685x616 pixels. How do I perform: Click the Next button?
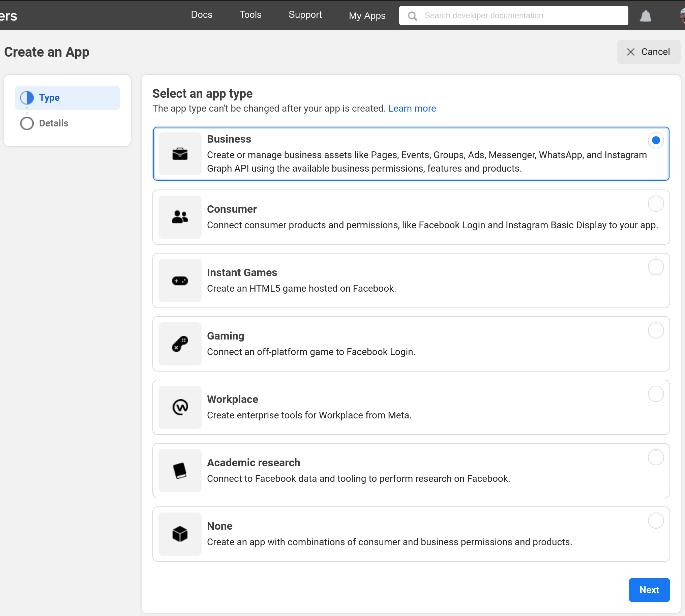(649, 590)
